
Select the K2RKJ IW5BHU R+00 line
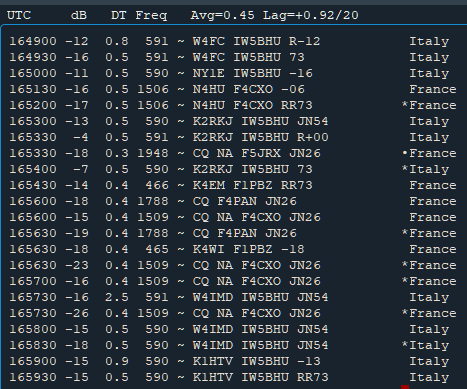tap(229, 137)
